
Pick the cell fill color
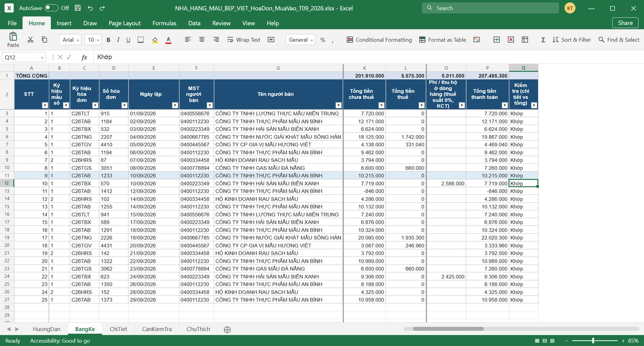155,40
